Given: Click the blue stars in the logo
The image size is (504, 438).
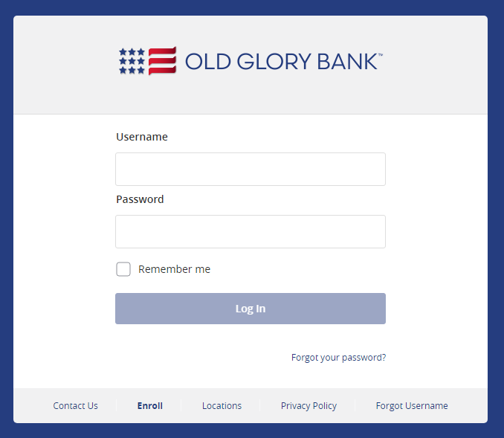Looking at the screenshot, I should click(132, 61).
